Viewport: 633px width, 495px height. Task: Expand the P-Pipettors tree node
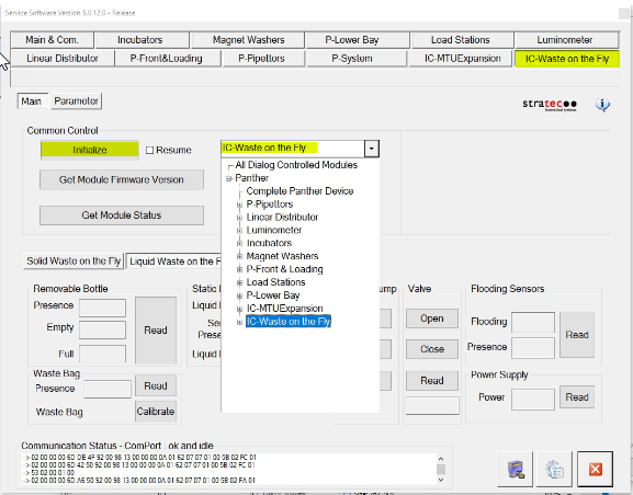click(x=239, y=204)
